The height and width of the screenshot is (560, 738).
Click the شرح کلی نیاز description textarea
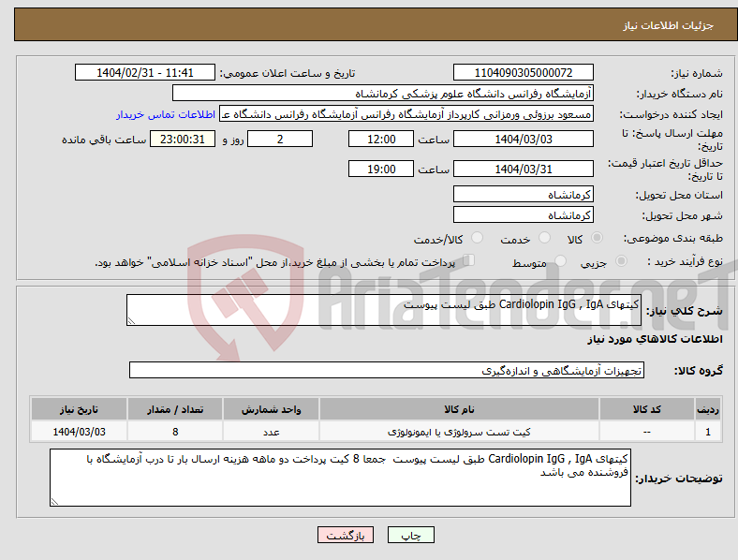coord(384,310)
